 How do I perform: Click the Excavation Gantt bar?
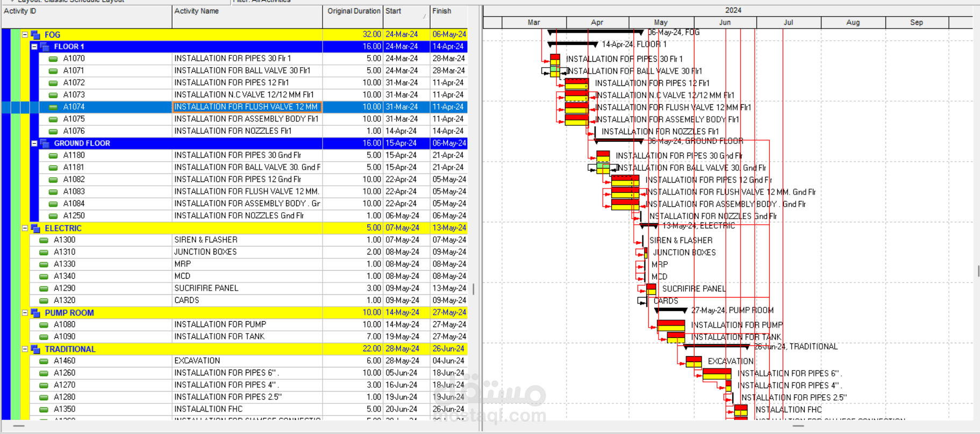[693, 361]
